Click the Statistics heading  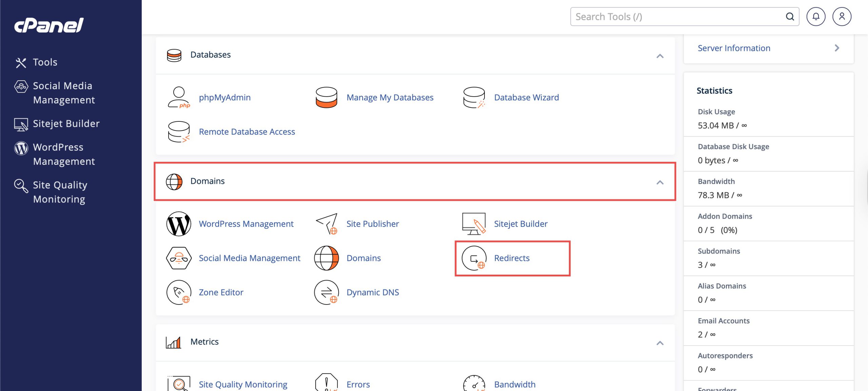pos(714,91)
